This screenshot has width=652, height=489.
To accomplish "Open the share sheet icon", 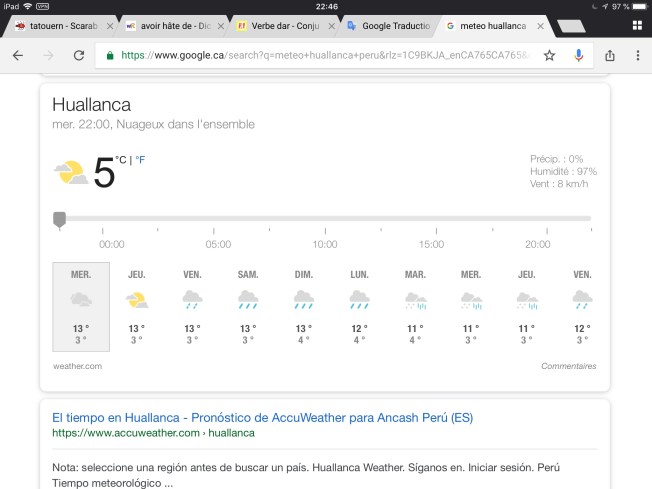I will point(610,56).
